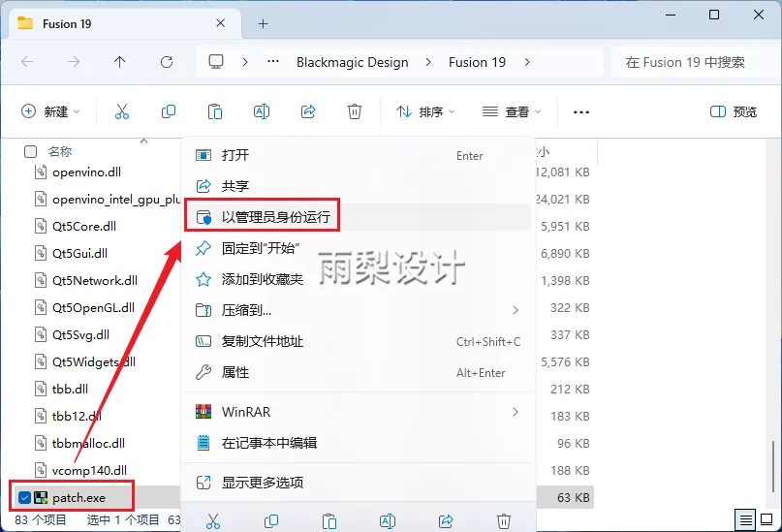The width and height of the screenshot is (782, 532).
Task: Select the file Qt5Core.dll
Action: [84, 226]
